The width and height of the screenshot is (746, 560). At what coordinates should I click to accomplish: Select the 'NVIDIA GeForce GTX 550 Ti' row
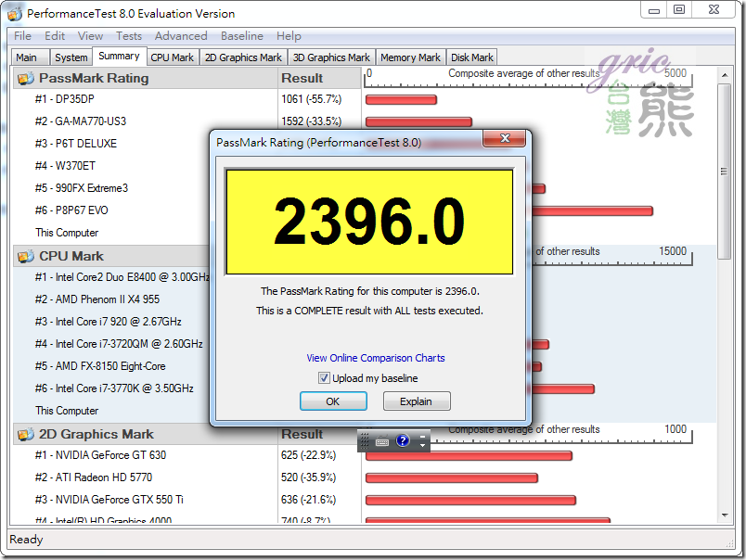[x=109, y=500]
